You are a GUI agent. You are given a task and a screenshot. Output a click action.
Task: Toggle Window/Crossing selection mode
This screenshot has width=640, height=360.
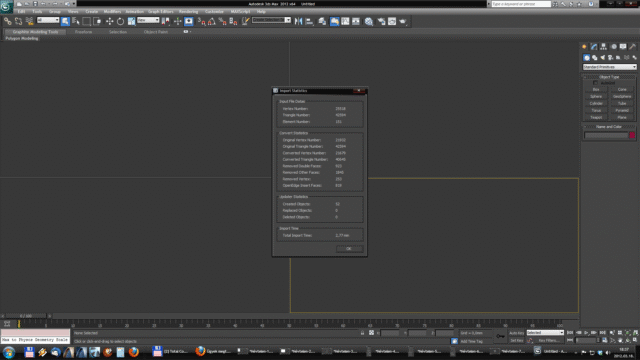[97, 21]
